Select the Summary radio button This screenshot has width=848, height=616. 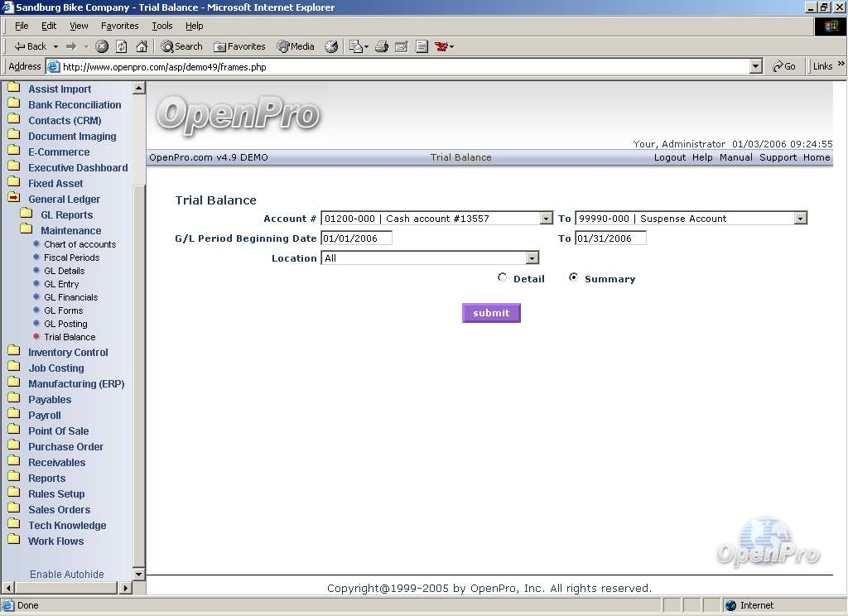573,278
